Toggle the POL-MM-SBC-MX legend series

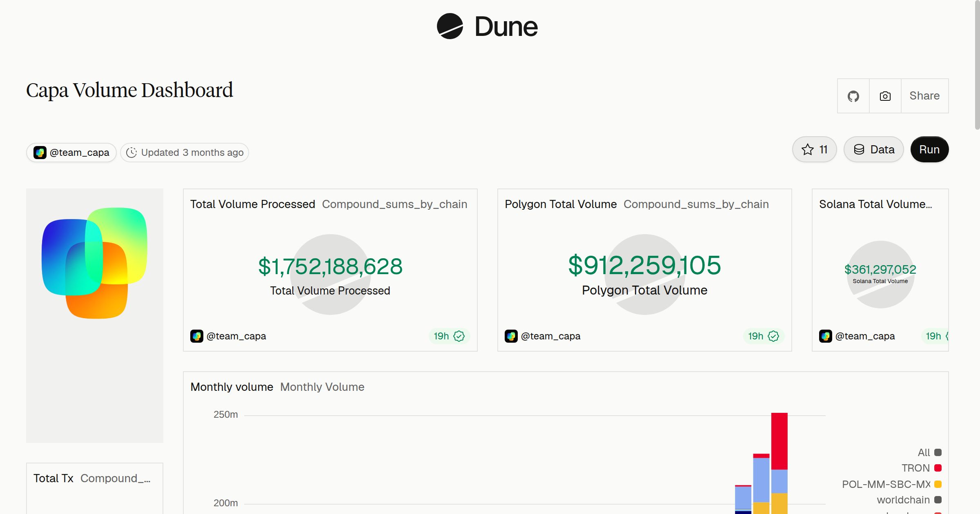pyautogui.click(x=892, y=484)
